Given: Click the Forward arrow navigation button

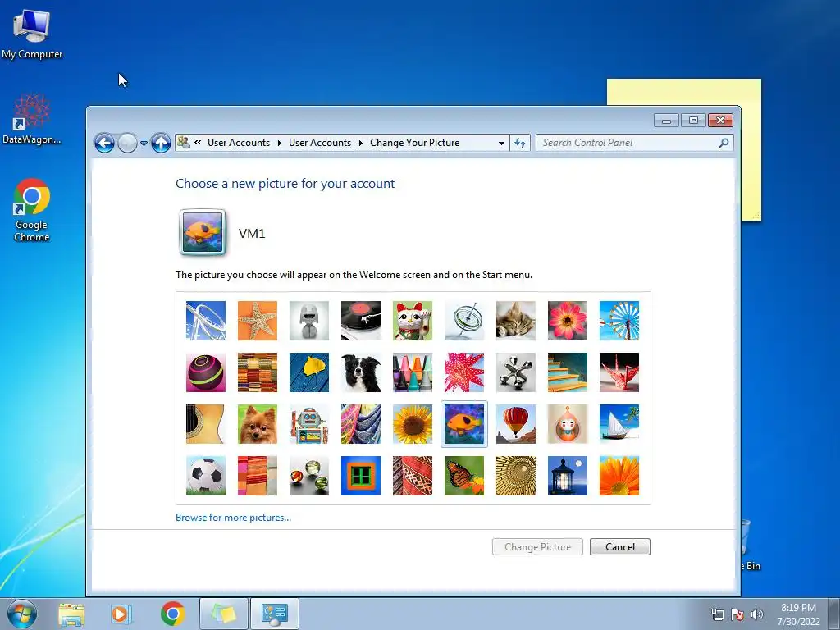Looking at the screenshot, I should pyautogui.click(x=127, y=143).
